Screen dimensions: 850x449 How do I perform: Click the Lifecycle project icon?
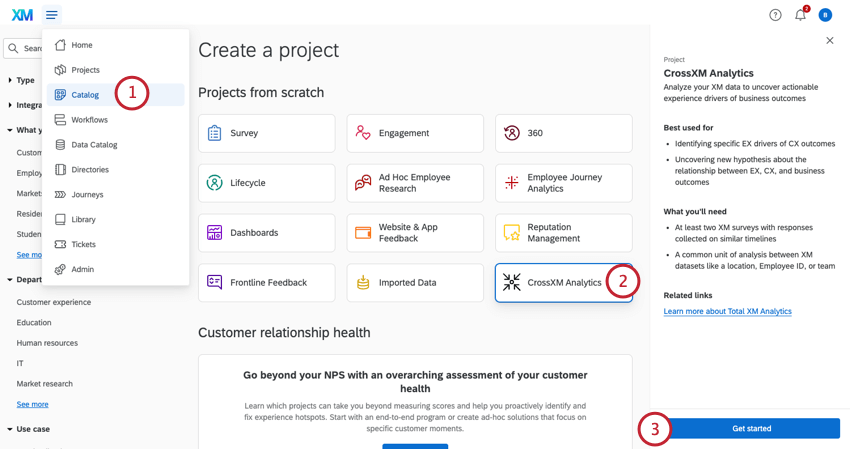[215, 183]
